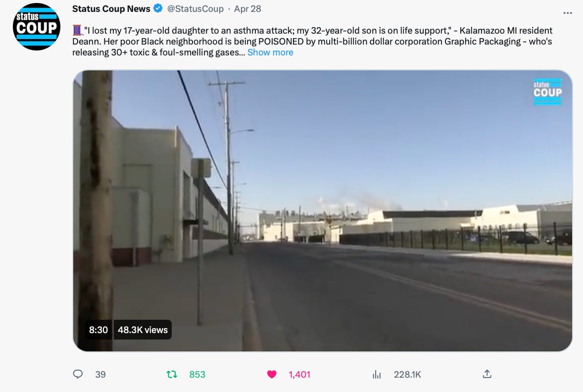Expand the tweet with Show more

pyautogui.click(x=270, y=52)
